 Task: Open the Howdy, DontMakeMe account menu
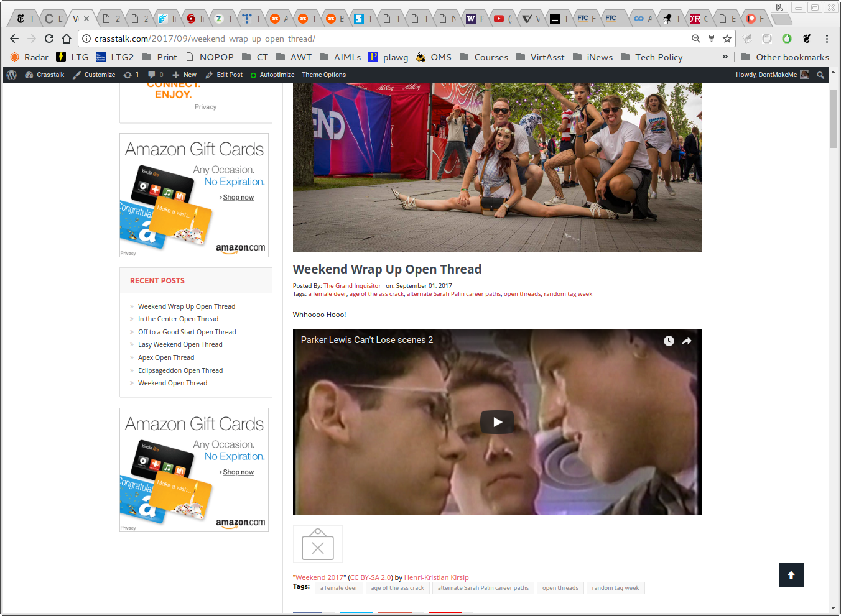click(x=773, y=75)
